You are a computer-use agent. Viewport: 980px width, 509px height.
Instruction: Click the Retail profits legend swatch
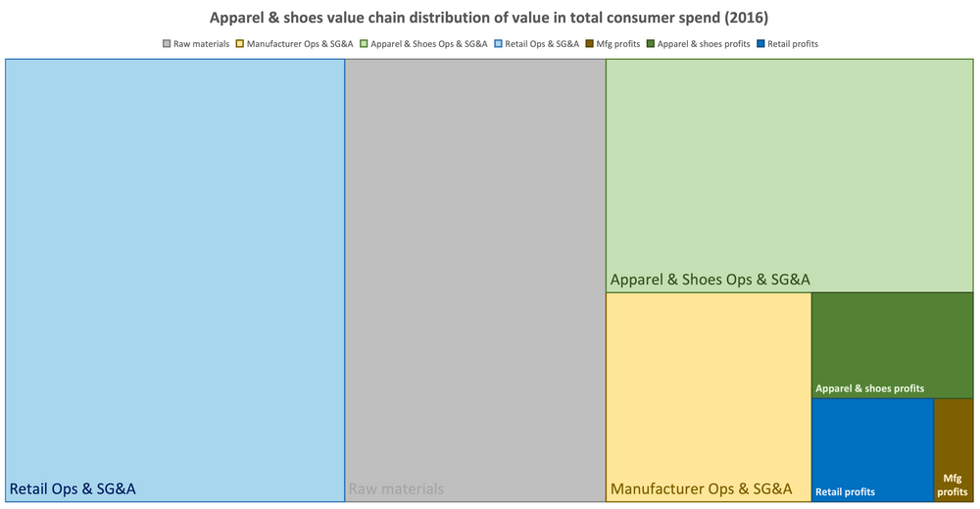tap(760, 44)
